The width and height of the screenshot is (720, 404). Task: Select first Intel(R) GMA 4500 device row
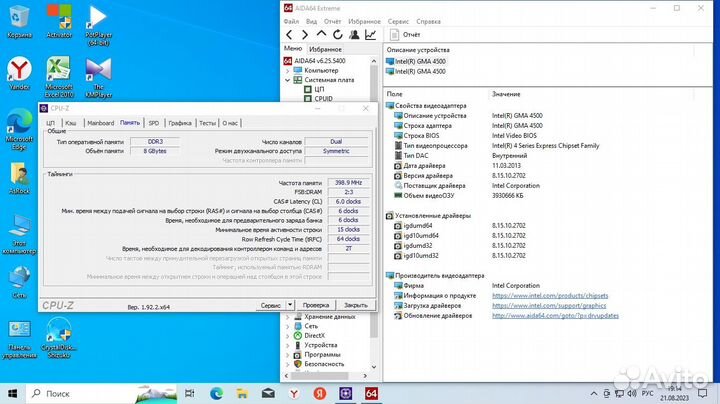pyautogui.click(x=416, y=61)
